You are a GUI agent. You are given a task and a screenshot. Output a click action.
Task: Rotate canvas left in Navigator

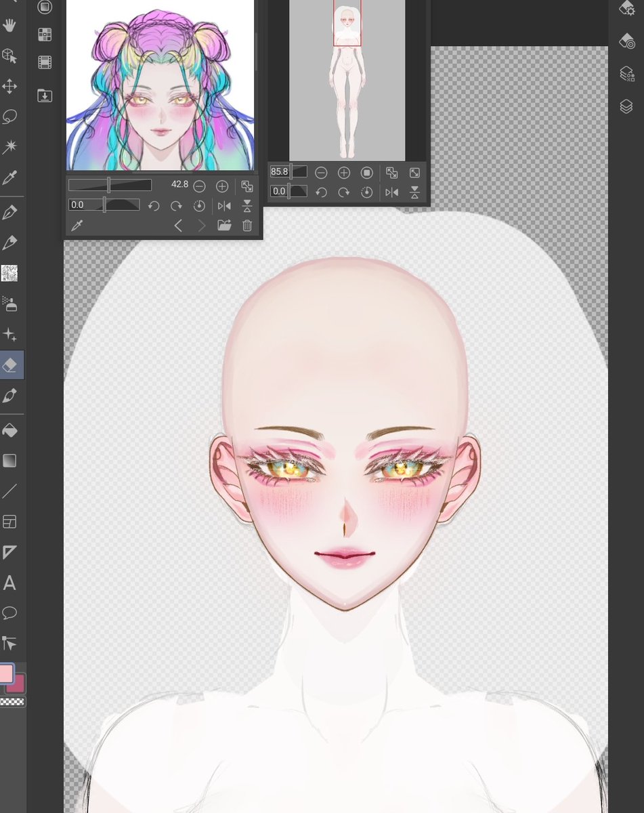(321, 192)
